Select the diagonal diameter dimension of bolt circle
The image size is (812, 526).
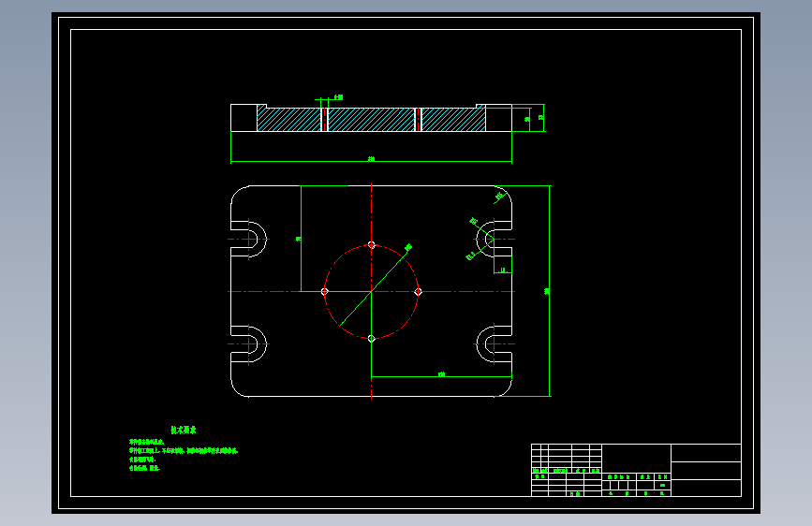point(375,285)
